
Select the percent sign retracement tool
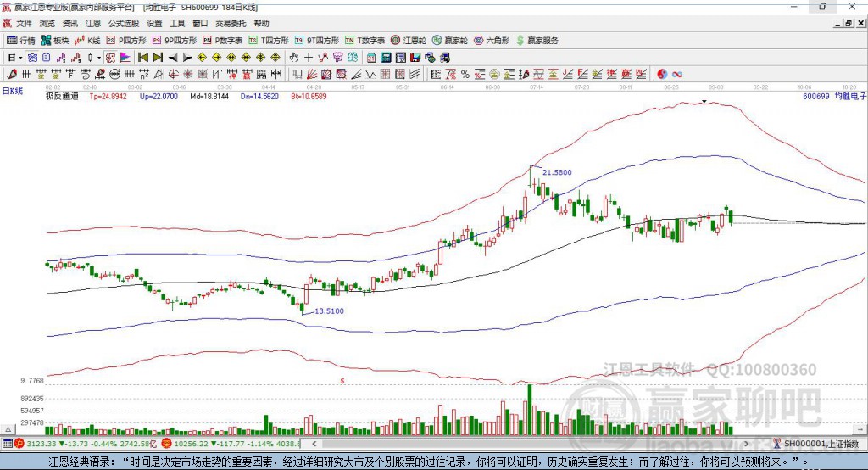pyautogui.click(x=465, y=74)
